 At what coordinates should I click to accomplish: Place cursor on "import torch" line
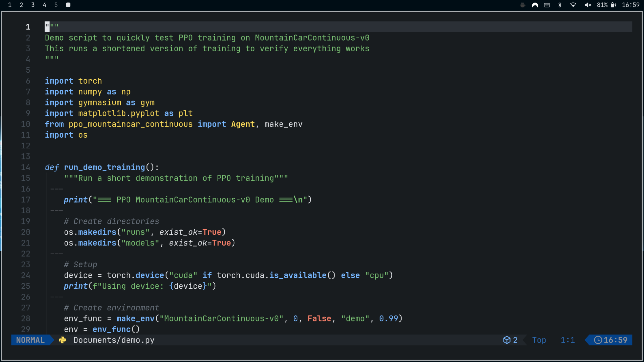pyautogui.click(x=73, y=81)
